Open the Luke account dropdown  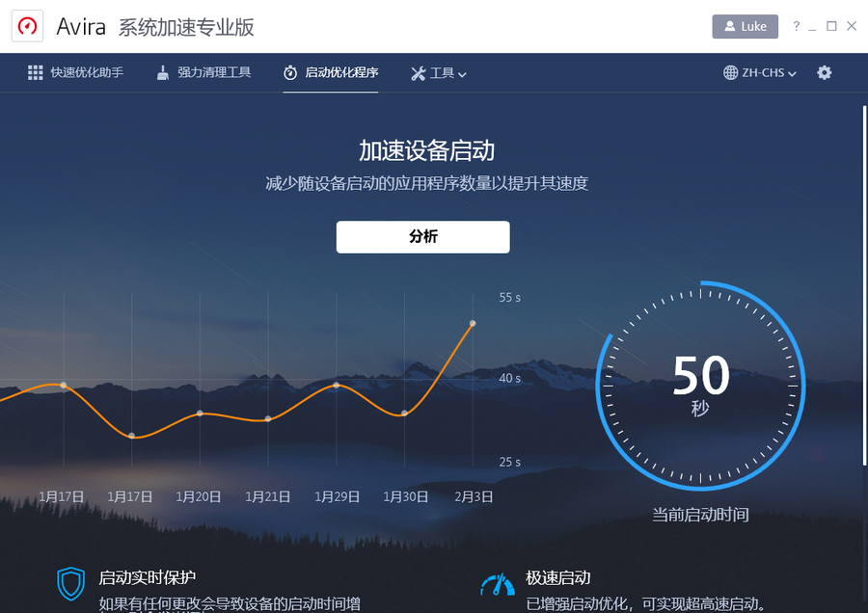coord(745,26)
